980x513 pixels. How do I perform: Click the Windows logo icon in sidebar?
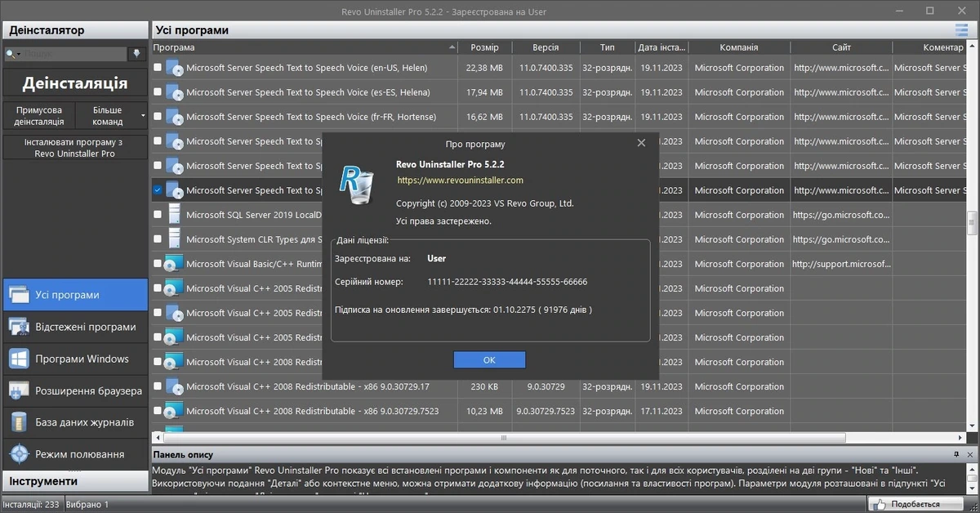pyautogui.click(x=19, y=359)
